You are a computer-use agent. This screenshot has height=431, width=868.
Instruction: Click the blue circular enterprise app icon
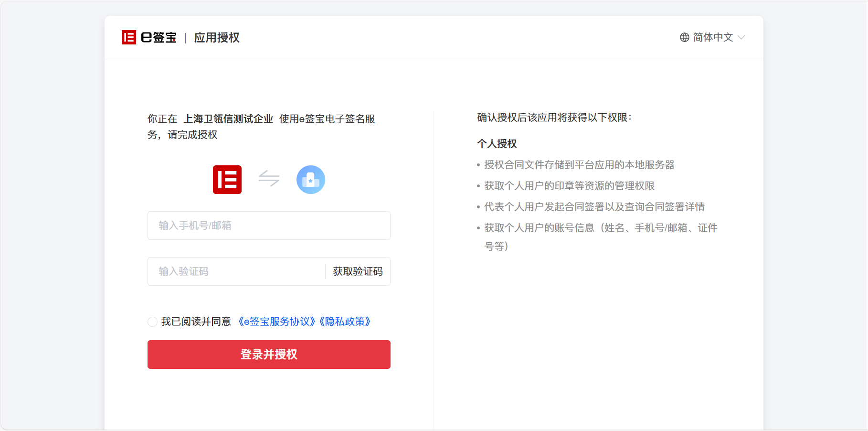[311, 180]
